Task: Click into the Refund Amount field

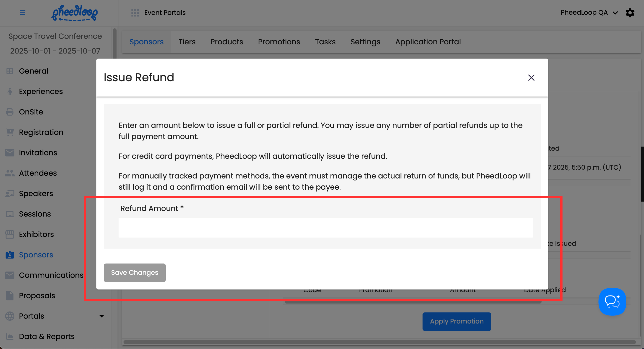Action: (x=325, y=227)
